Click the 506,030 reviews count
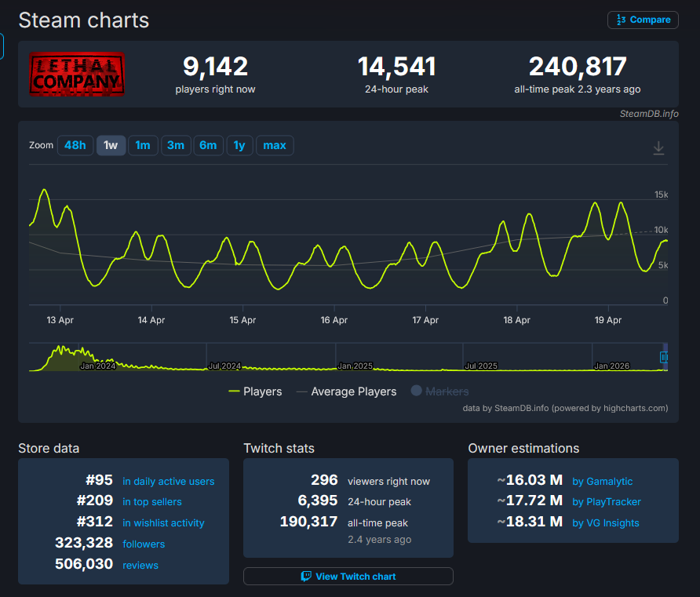This screenshot has height=597, width=700. 84,564
